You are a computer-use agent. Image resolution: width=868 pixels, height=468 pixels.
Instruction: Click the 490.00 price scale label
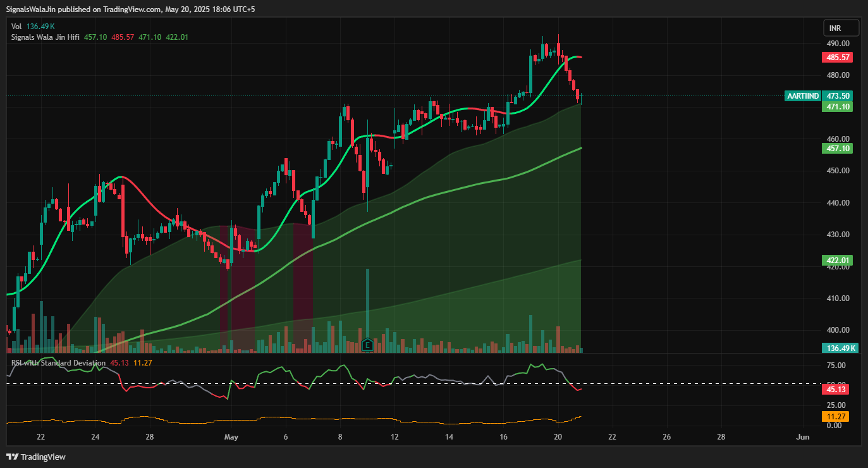pos(838,44)
